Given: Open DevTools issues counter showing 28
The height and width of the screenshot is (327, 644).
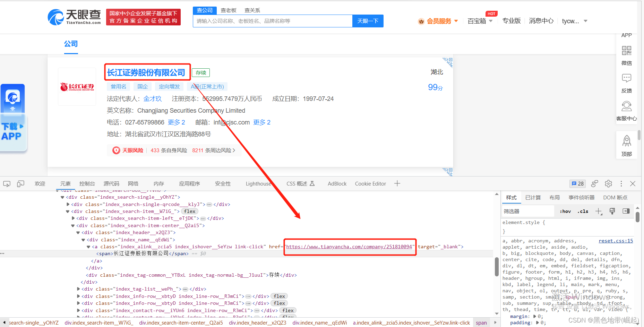Looking at the screenshot, I should click(577, 183).
